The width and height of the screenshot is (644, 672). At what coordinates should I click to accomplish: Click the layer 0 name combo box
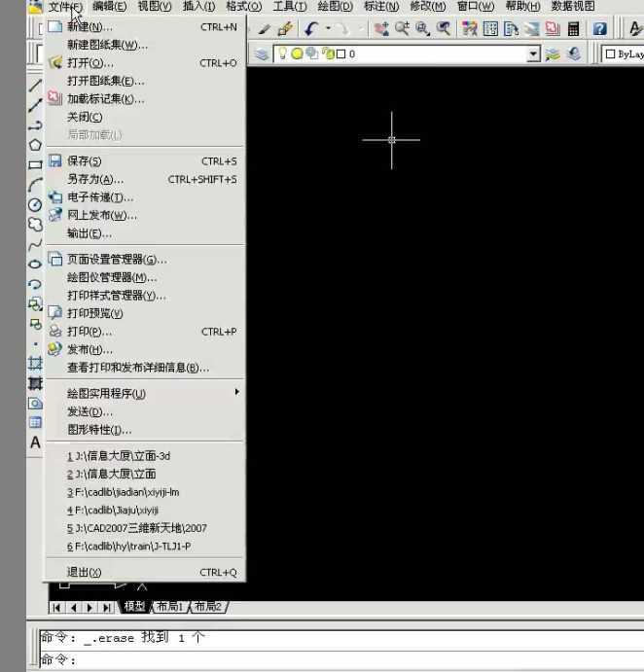(407, 54)
